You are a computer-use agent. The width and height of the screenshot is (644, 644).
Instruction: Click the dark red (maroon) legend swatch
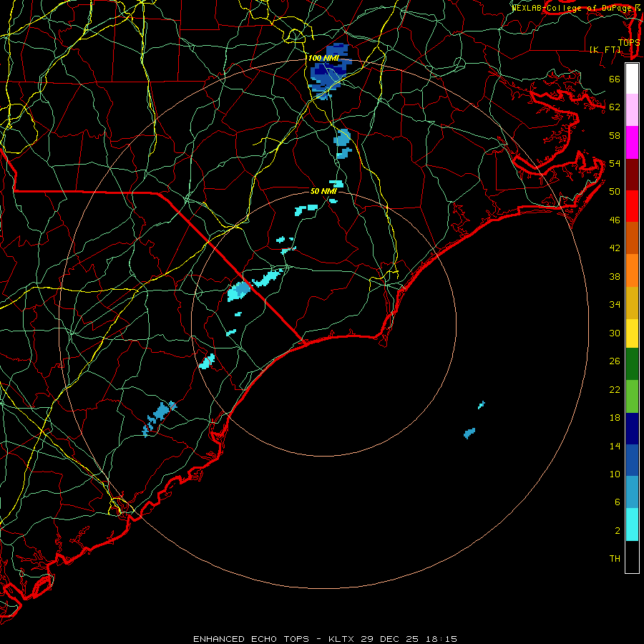click(632, 175)
